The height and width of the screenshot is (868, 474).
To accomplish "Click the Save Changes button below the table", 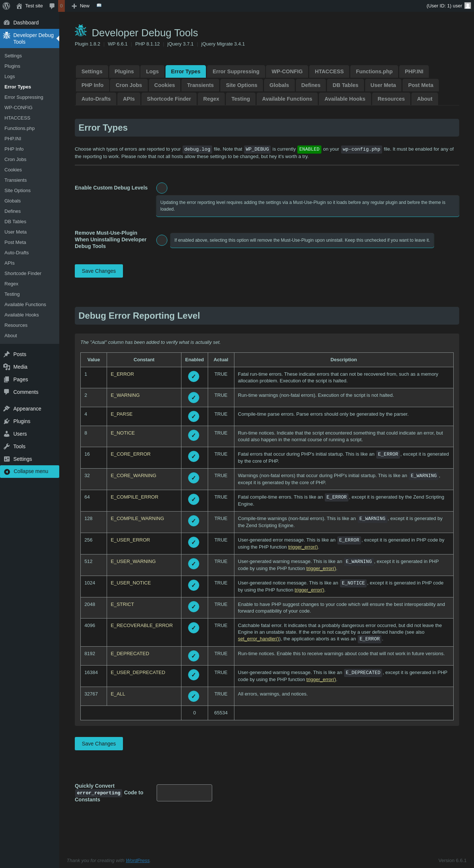I will pyautogui.click(x=99, y=744).
